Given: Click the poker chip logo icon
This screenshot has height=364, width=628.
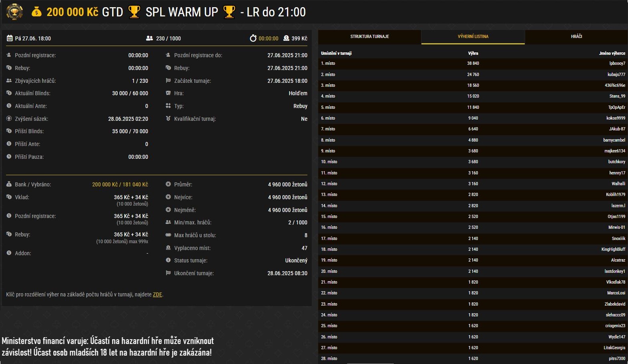Looking at the screenshot, I should (14, 12).
